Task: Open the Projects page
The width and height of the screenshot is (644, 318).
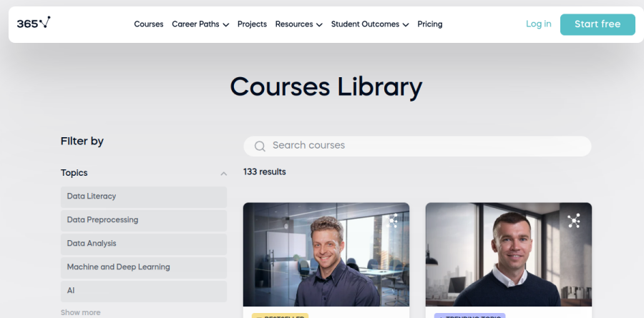Action: 252,24
